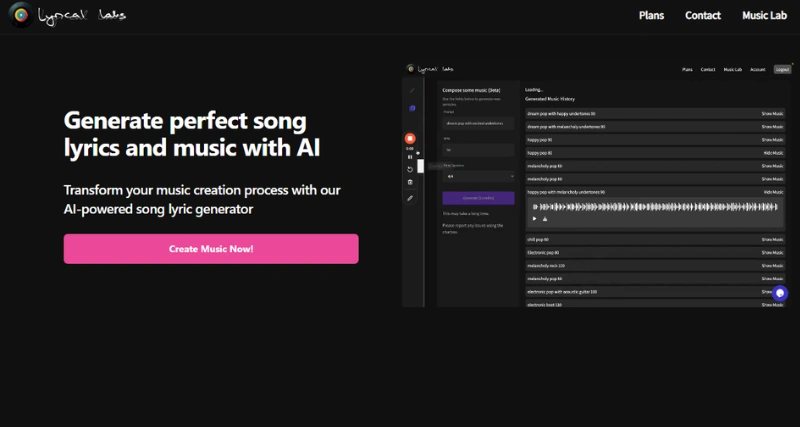Screen dimensions: 800x427
Task: Go to Music Lab in the top navigation
Action: 763,16
